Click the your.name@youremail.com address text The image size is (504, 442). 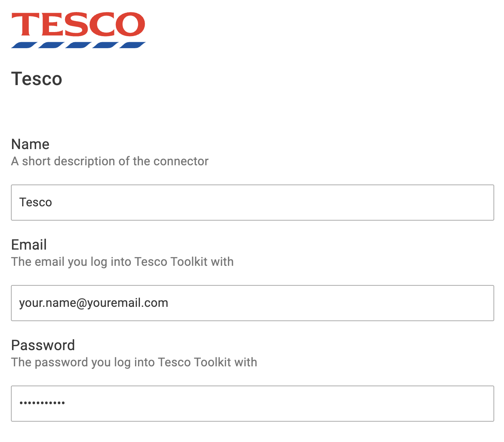coord(94,303)
